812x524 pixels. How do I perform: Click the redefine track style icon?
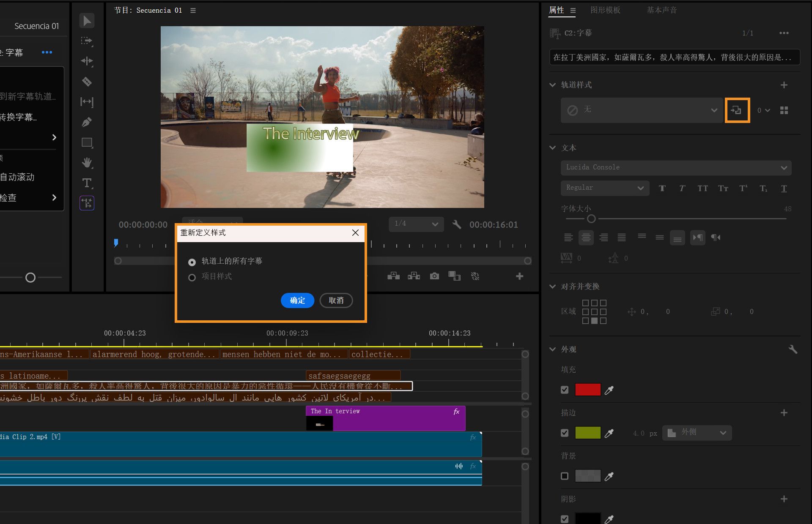[x=737, y=110]
